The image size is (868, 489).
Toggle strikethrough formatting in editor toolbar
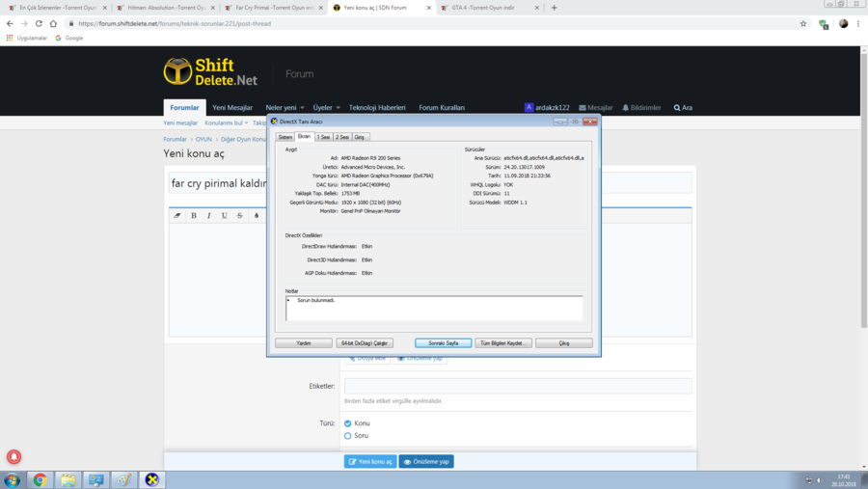240,215
